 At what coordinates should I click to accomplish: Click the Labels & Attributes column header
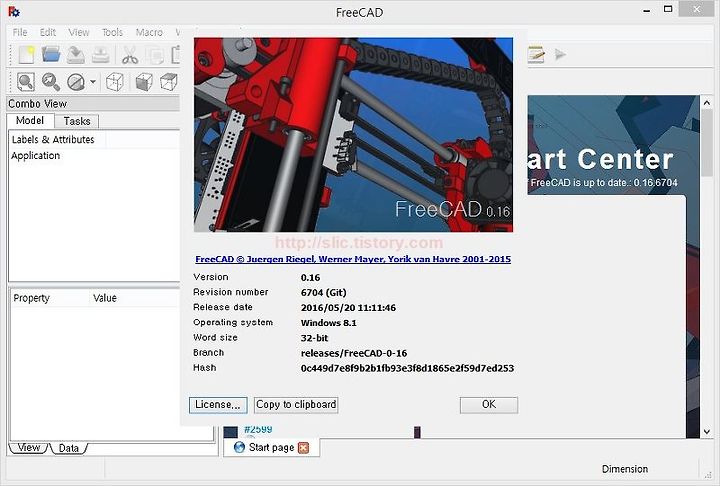pyautogui.click(x=57, y=140)
